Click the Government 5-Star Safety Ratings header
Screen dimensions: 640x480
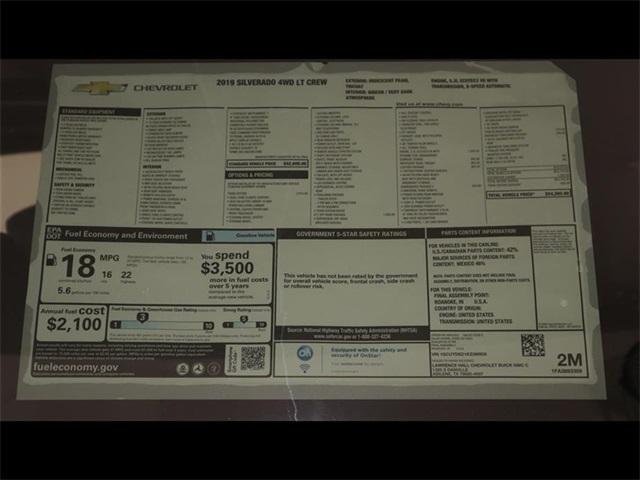350,234
